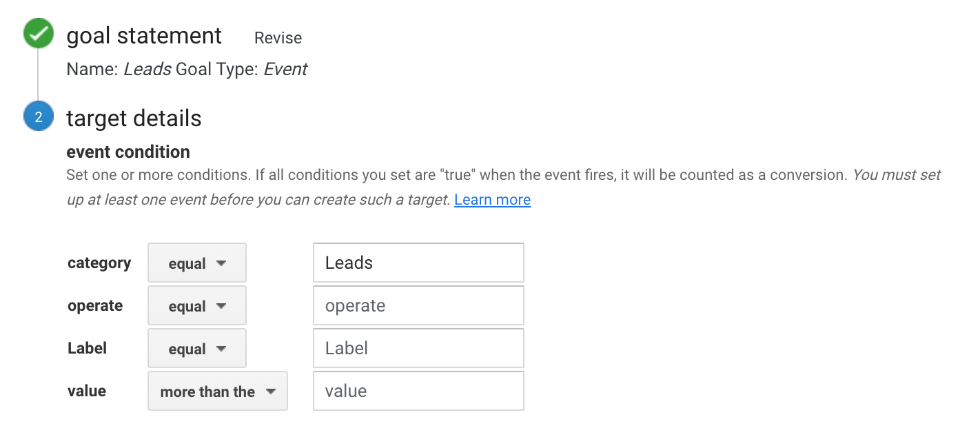Click the bold Label row label
The image size is (980, 448).
(87, 348)
